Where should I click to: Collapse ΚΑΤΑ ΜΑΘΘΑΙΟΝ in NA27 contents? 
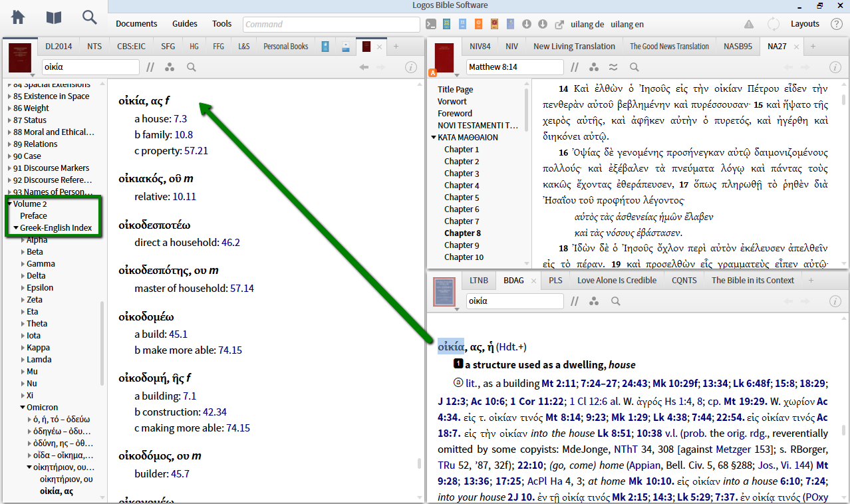(x=434, y=138)
